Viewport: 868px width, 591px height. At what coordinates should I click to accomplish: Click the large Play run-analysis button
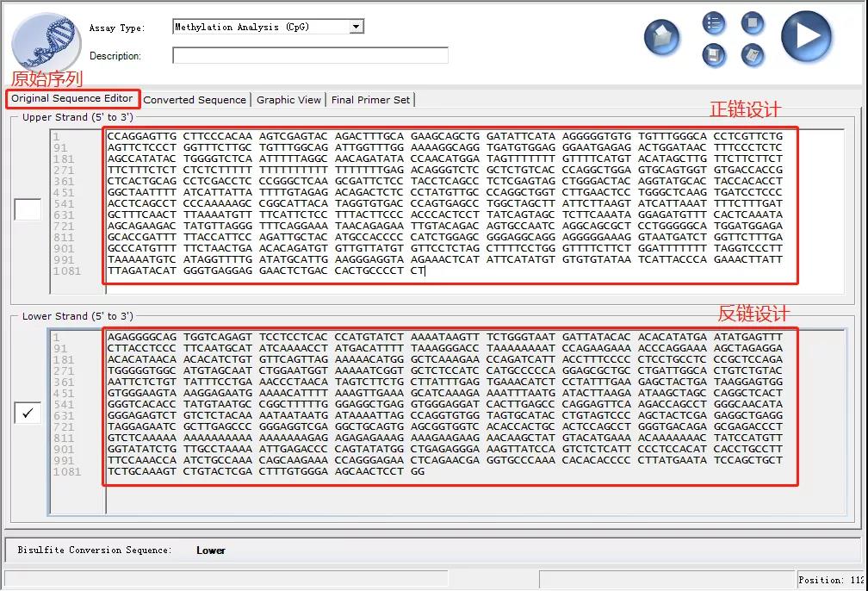pos(806,37)
